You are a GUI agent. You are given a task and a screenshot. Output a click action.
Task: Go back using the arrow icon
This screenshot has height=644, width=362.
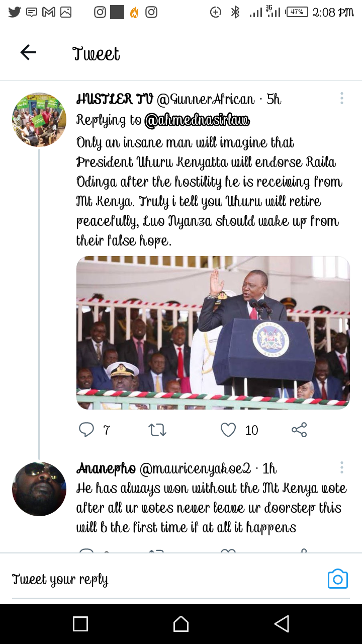click(x=28, y=52)
